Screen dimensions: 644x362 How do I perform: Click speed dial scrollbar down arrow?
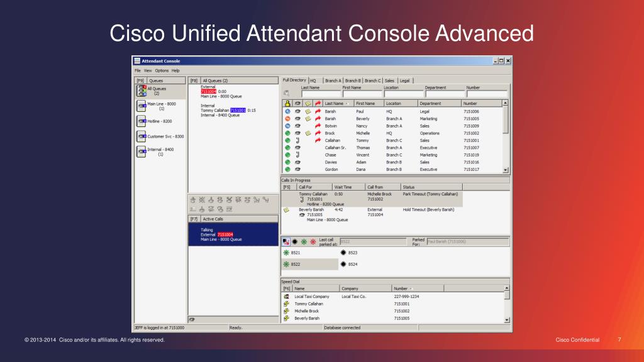click(x=507, y=320)
